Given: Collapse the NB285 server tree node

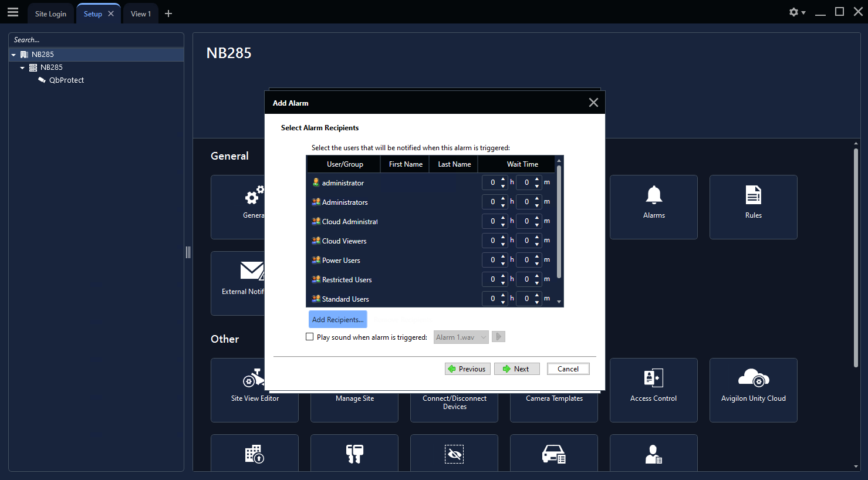Looking at the screenshot, I should [22, 67].
